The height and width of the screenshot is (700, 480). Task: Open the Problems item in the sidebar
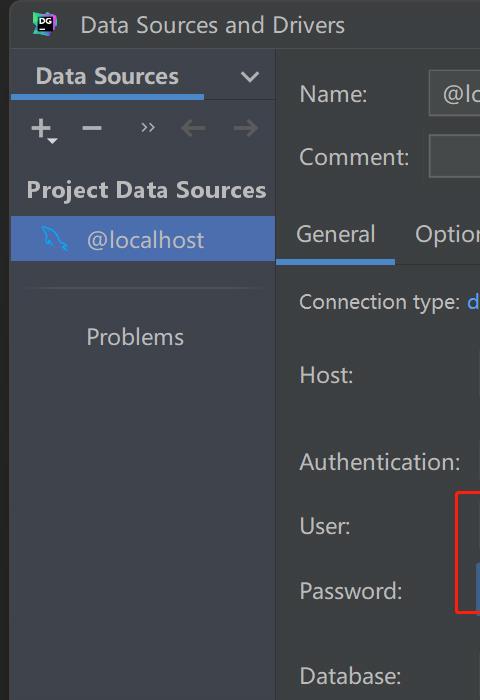click(135, 337)
